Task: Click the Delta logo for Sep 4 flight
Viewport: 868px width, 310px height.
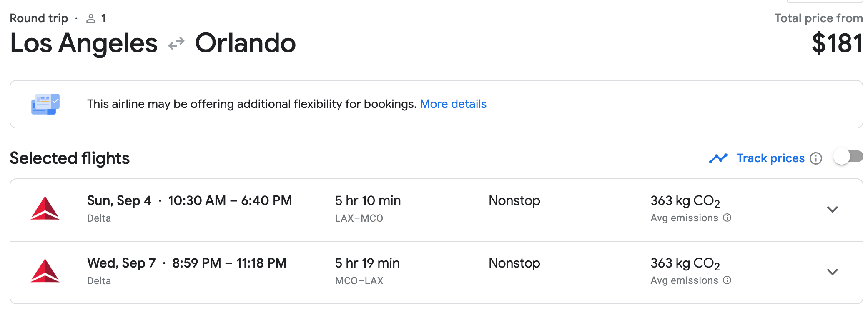Action: click(x=45, y=208)
